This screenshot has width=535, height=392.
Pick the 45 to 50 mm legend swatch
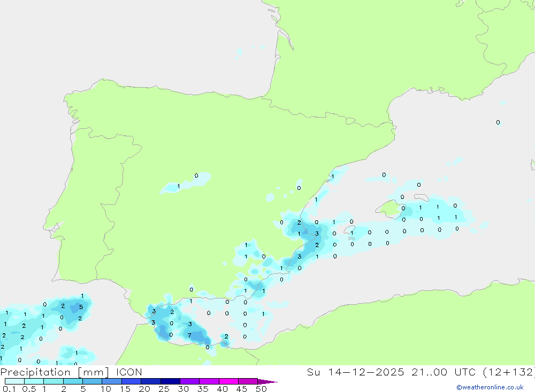pyautogui.click(x=248, y=381)
